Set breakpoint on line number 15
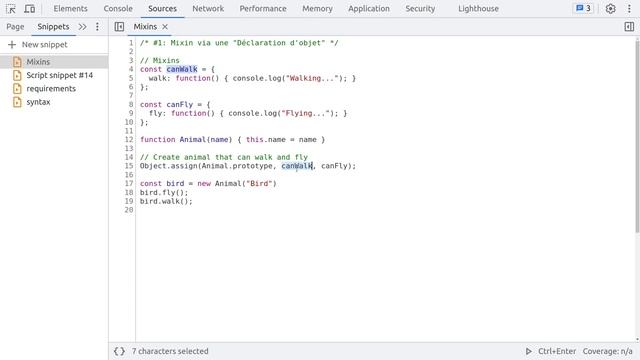Viewport: 640px width, 360px height. [x=129, y=166]
